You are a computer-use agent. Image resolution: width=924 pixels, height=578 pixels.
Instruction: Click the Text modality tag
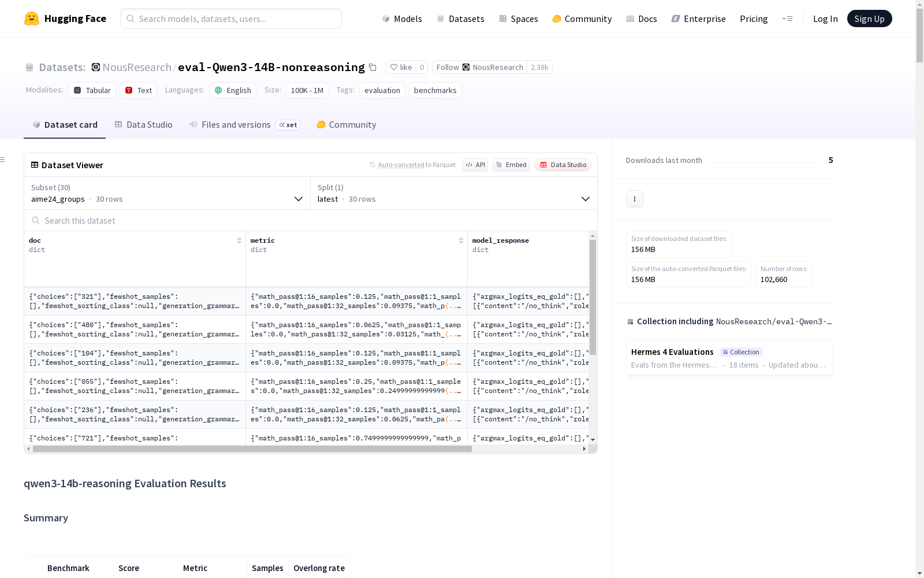139,90
